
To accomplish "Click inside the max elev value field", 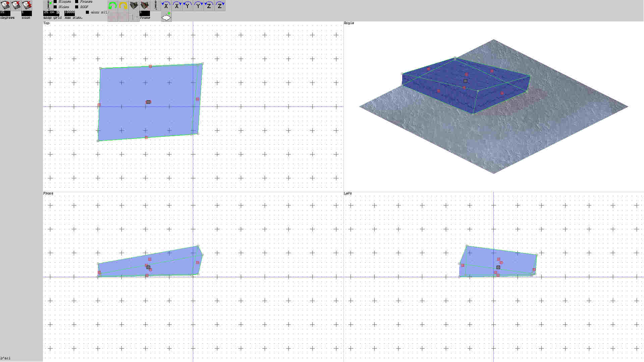I will (x=69, y=12).
